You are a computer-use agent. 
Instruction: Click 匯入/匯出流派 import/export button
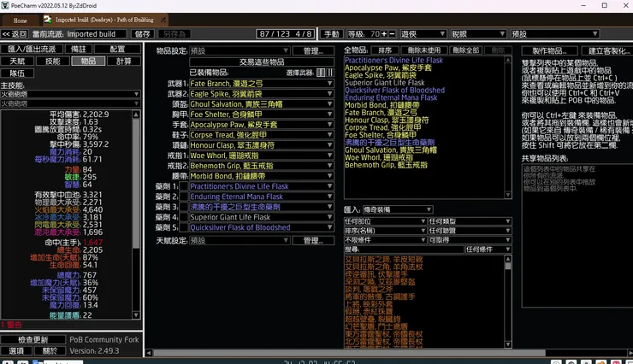32,50
